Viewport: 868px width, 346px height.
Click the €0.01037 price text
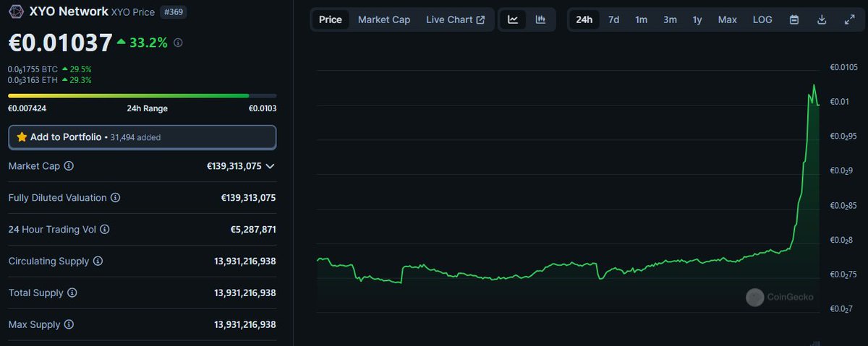[60, 43]
